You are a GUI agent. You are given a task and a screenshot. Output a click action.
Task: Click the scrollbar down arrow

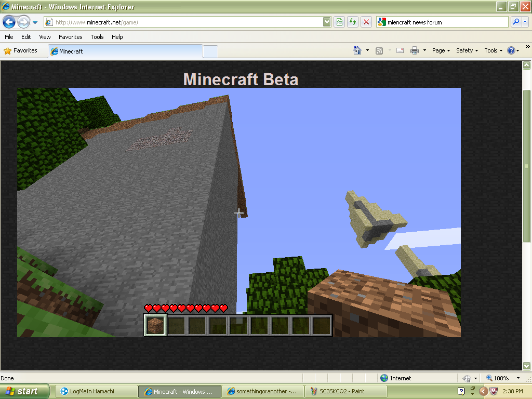coord(527,366)
